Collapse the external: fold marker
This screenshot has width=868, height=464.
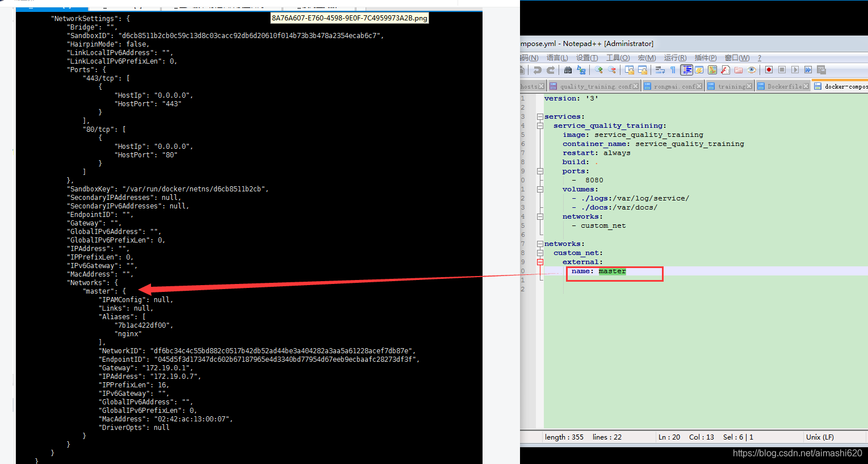click(540, 262)
